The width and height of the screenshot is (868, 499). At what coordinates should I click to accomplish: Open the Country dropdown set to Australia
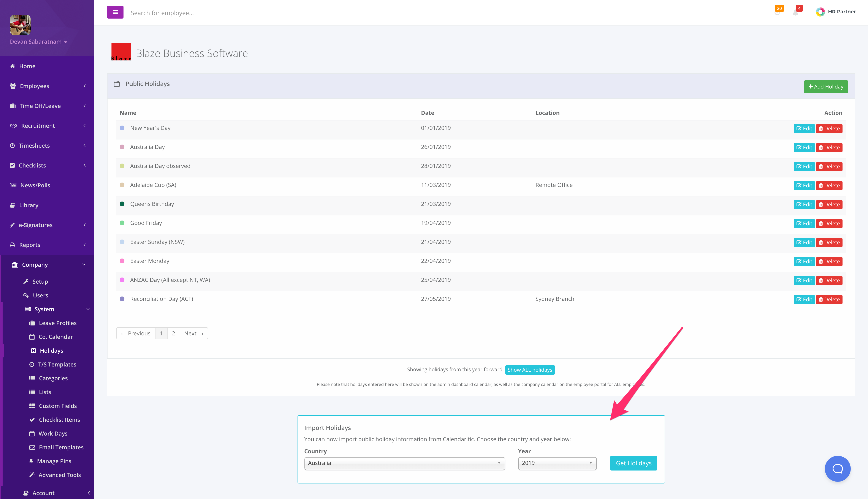[404, 463]
